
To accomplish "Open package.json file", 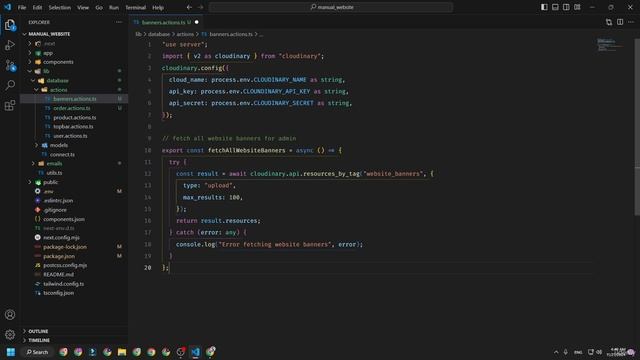I will 74,256.
